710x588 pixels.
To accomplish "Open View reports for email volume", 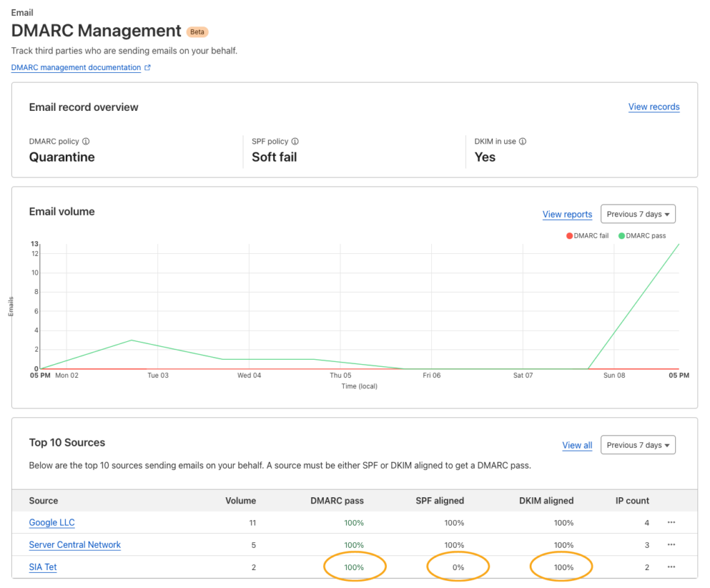I will click(x=567, y=214).
